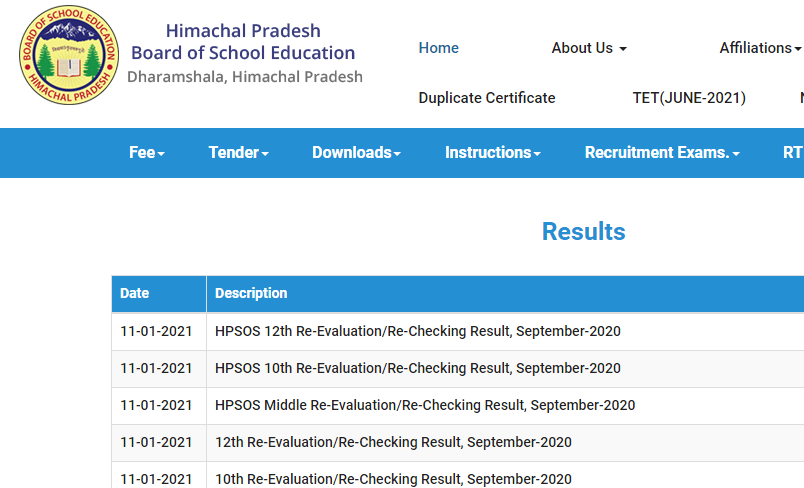Open HPSOS 12th Re-Evaluation/Re-Checking Result
Image resolution: width=804 pixels, height=488 pixels.
[x=417, y=331]
